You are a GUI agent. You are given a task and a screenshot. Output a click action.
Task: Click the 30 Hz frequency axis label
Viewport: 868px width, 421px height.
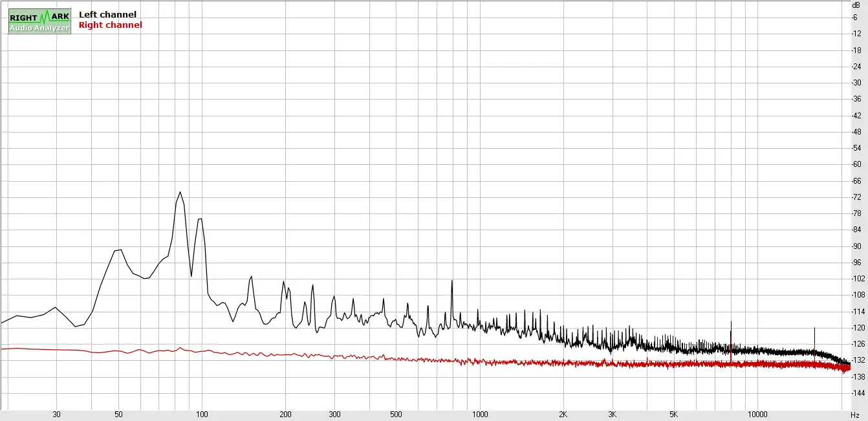point(56,415)
